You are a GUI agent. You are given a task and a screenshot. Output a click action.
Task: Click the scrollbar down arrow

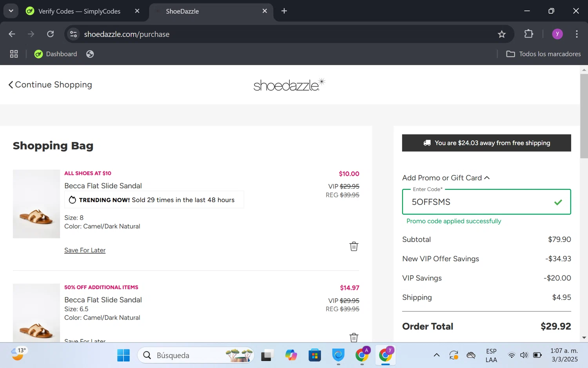[584, 338]
